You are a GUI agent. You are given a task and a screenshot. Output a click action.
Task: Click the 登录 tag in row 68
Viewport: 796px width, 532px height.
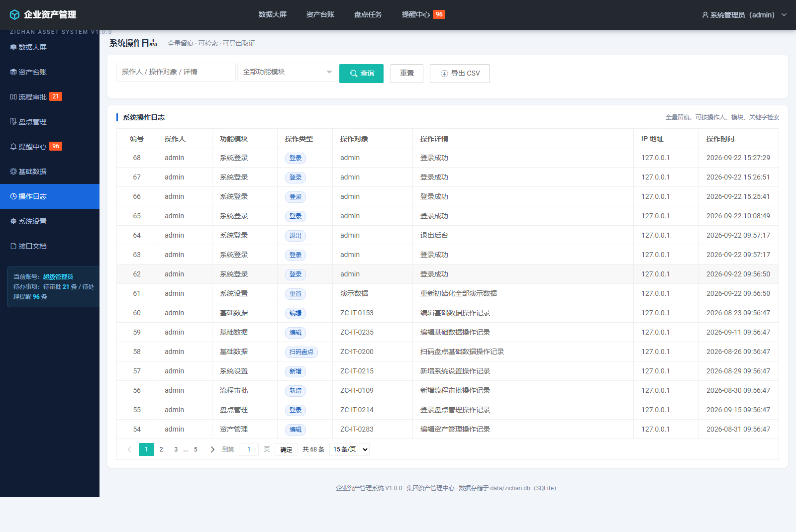coord(296,158)
